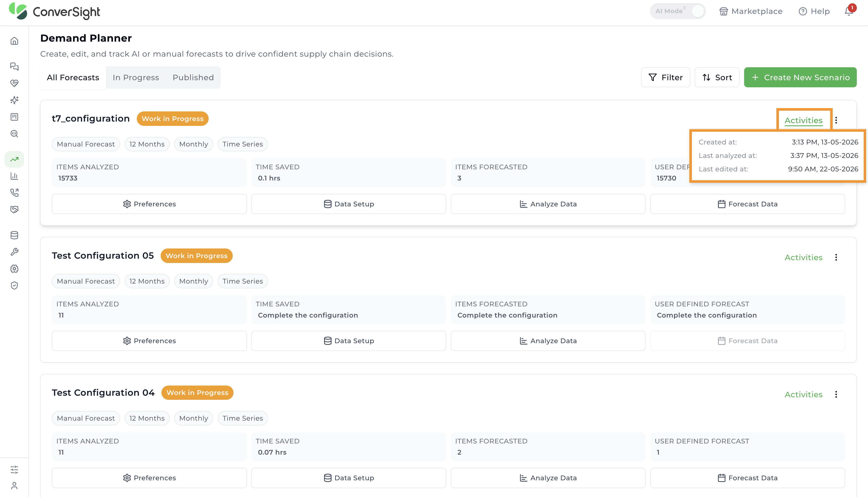Image resolution: width=868 pixels, height=497 pixels.
Task: Open the Marketplace menu item
Action: tap(751, 11)
